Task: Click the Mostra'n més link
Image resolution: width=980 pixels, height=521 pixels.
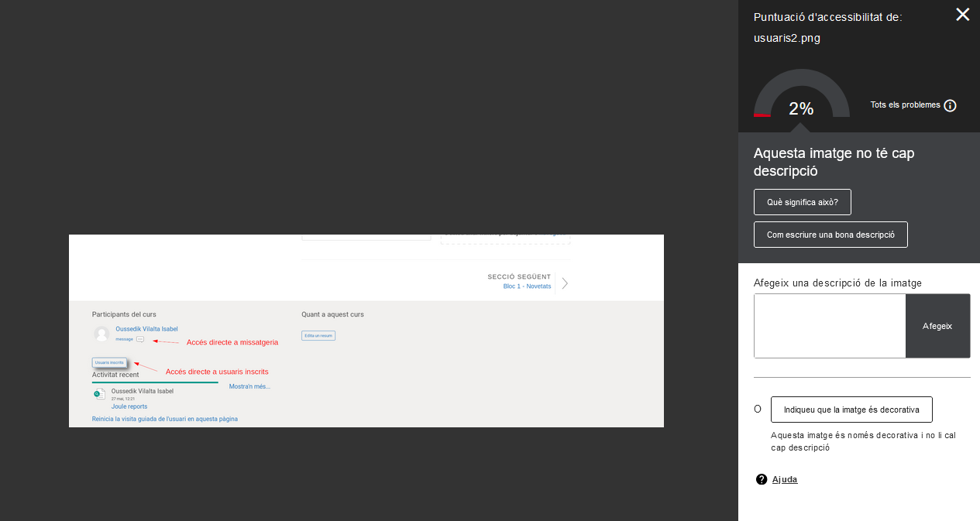Action: (249, 386)
